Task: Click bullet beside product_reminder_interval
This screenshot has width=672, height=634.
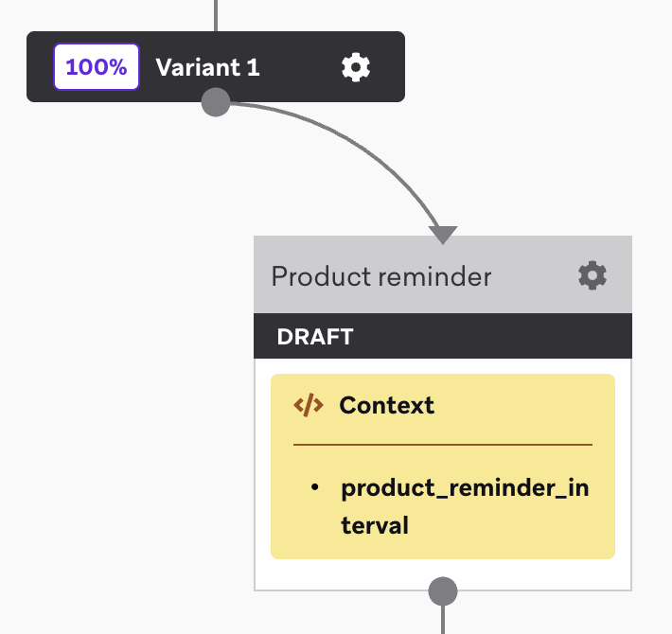Action: coord(315,487)
